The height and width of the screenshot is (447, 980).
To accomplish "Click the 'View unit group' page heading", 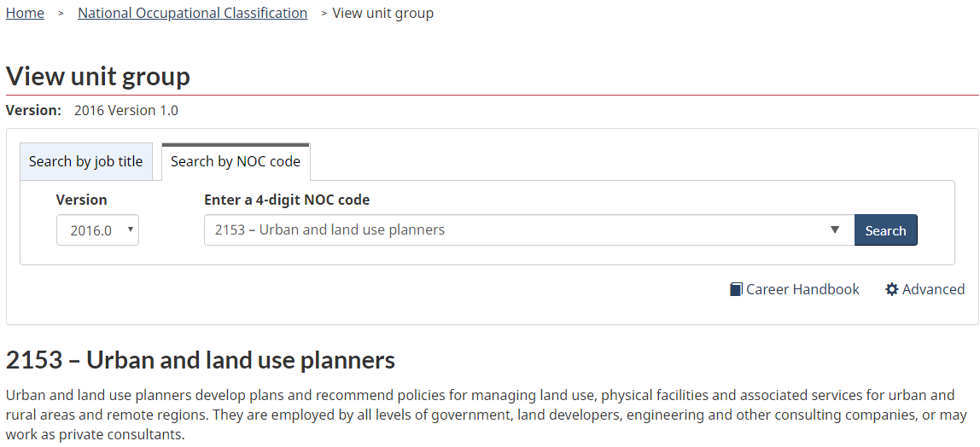I will tap(98, 76).
